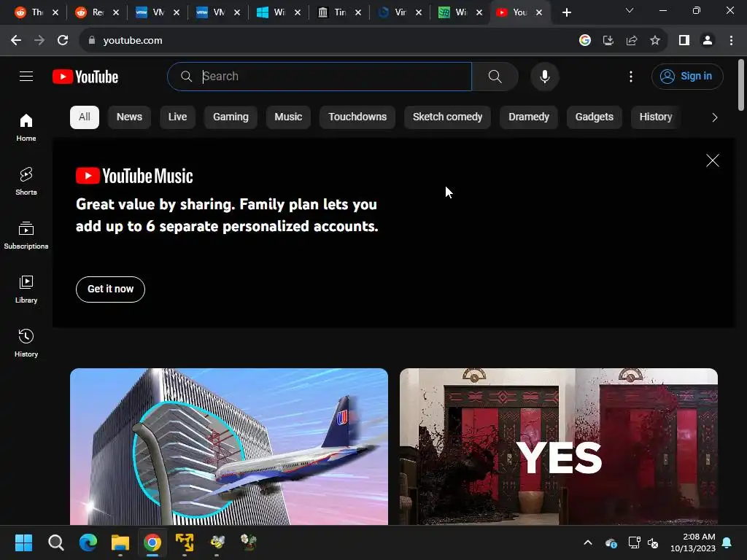Open the YouTube hamburger guide menu
747x560 pixels.
(26, 76)
